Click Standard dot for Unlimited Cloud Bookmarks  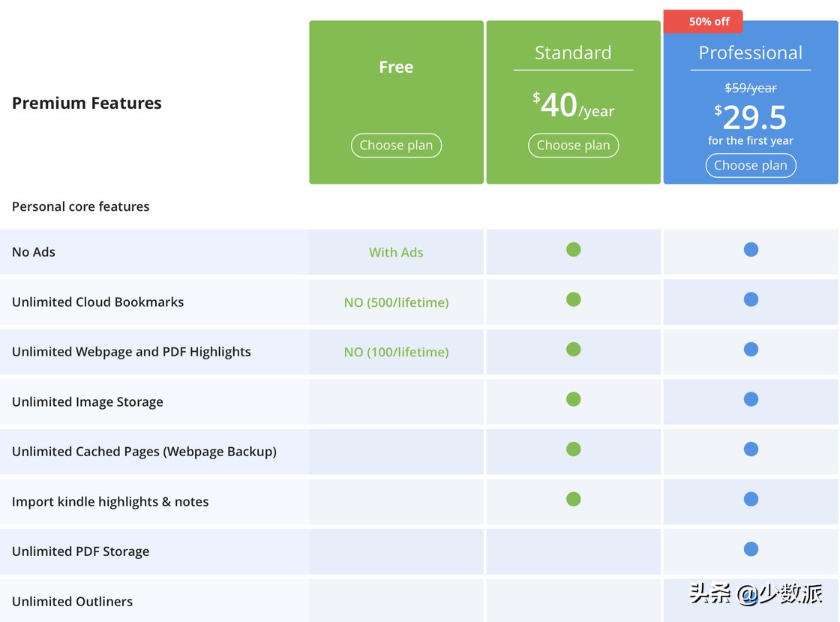(573, 300)
